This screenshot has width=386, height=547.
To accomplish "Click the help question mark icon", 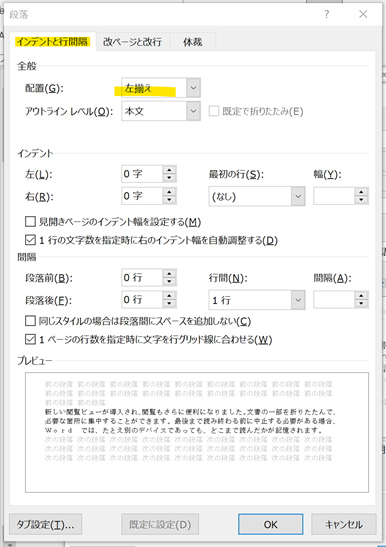I will click(327, 14).
